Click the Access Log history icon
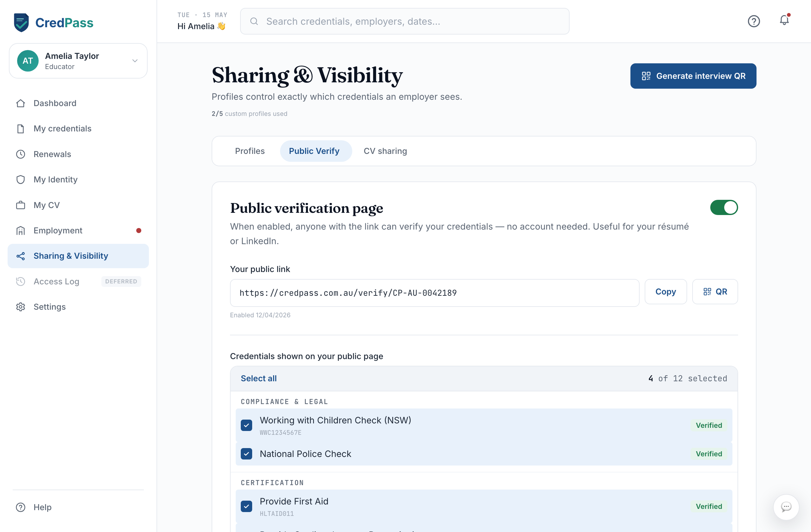 (21, 281)
